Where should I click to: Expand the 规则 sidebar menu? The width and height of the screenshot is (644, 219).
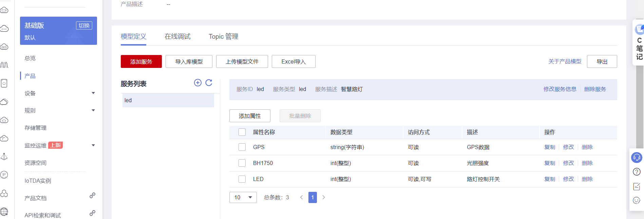pyautogui.click(x=93, y=110)
